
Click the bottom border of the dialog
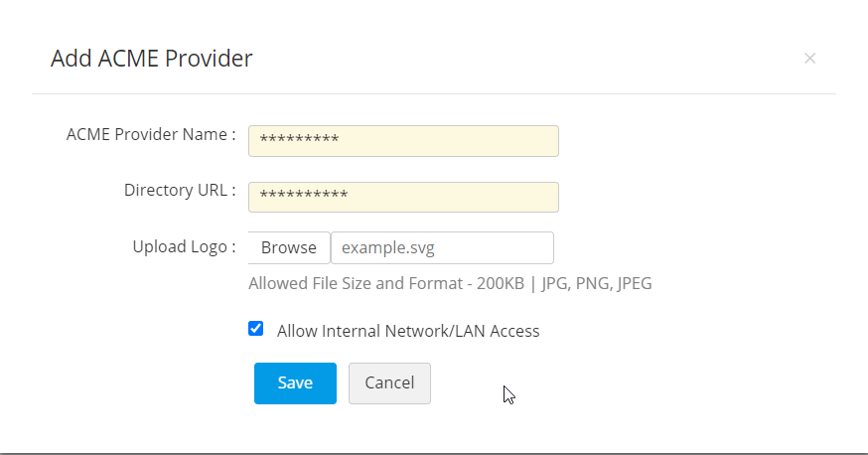click(x=434, y=453)
